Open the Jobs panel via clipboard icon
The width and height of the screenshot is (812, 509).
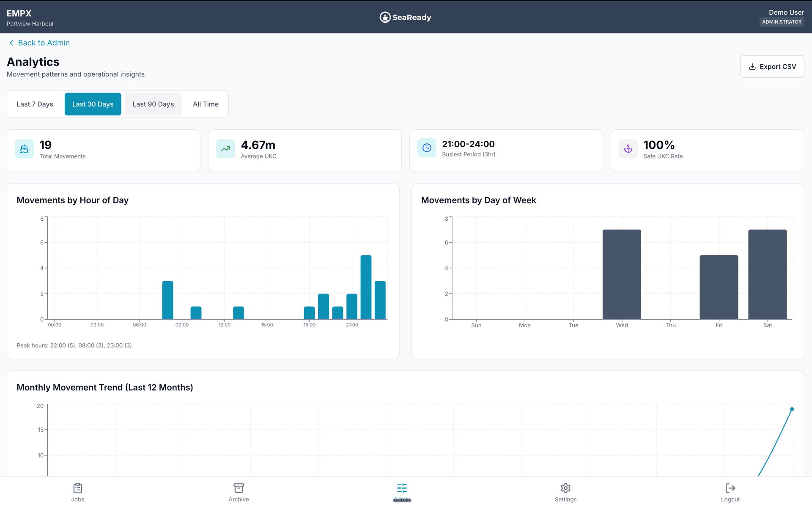(78, 488)
